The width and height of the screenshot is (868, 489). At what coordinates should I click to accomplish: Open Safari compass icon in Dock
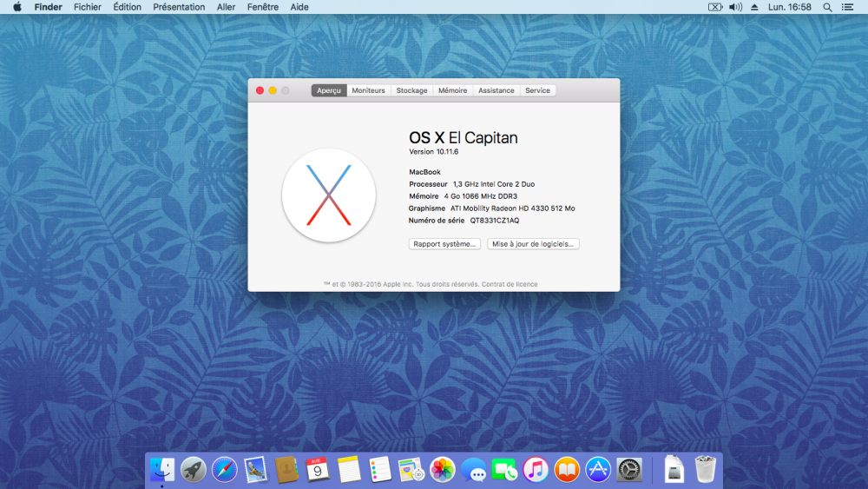click(224, 470)
